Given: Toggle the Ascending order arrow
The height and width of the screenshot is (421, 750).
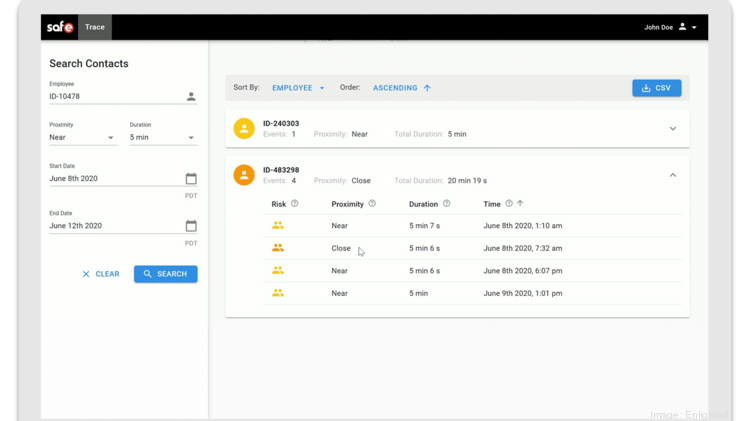Looking at the screenshot, I should (427, 88).
